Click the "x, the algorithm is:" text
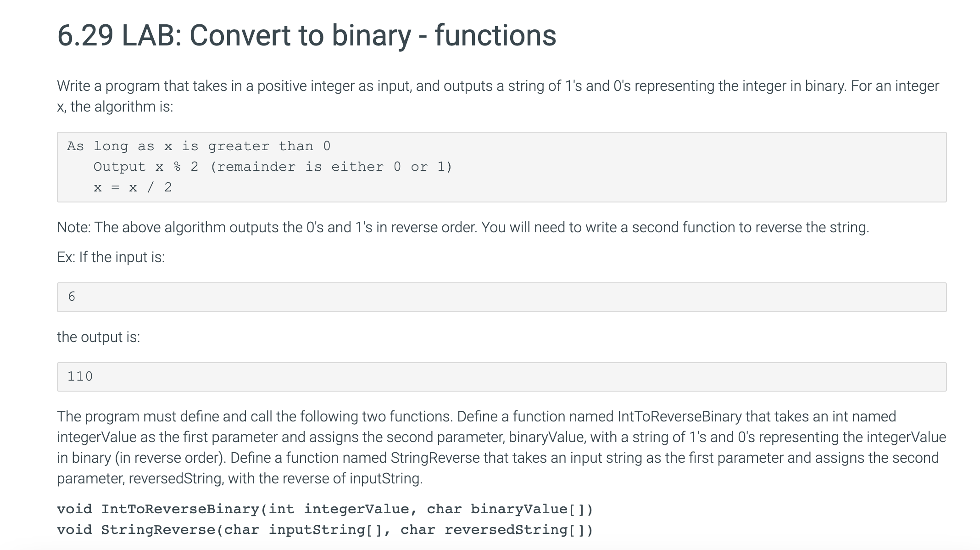This screenshot has height=550, width=980. point(115,107)
